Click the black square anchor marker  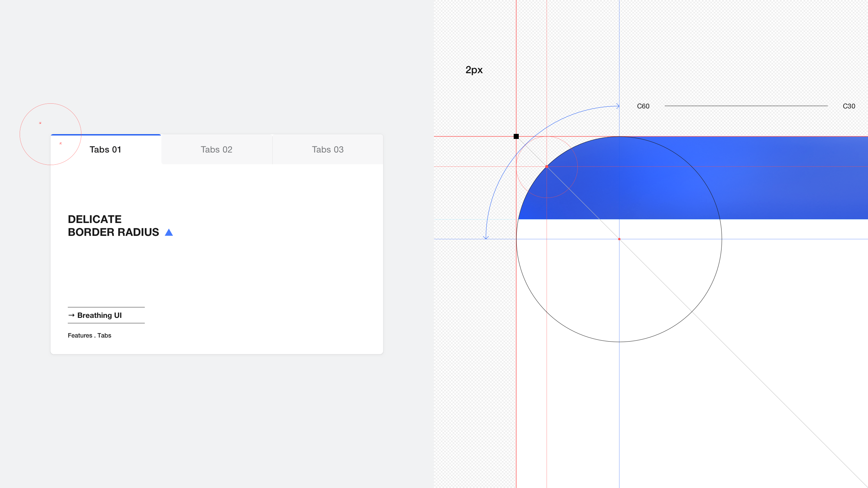pos(516,136)
